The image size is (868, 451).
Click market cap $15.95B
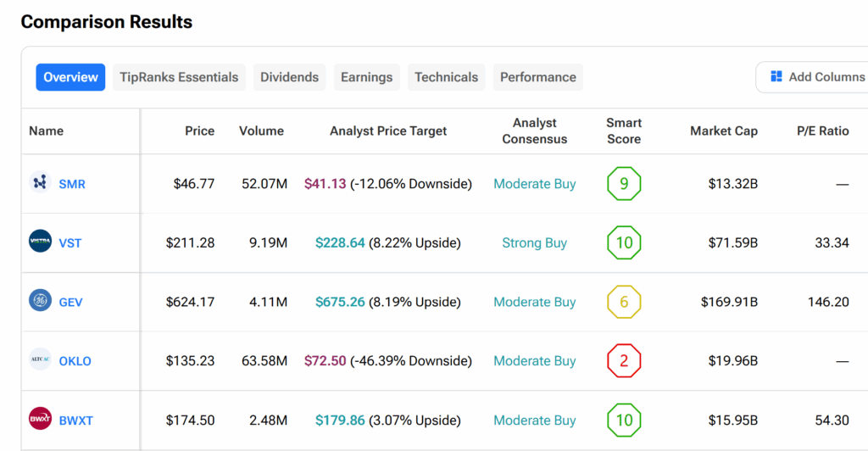733,420
